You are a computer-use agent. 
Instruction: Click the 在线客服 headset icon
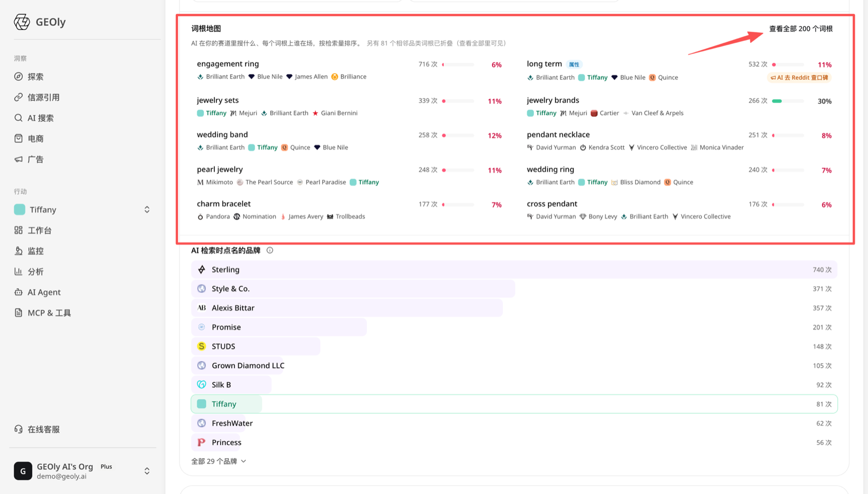pyautogui.click(x=18, y=429)
